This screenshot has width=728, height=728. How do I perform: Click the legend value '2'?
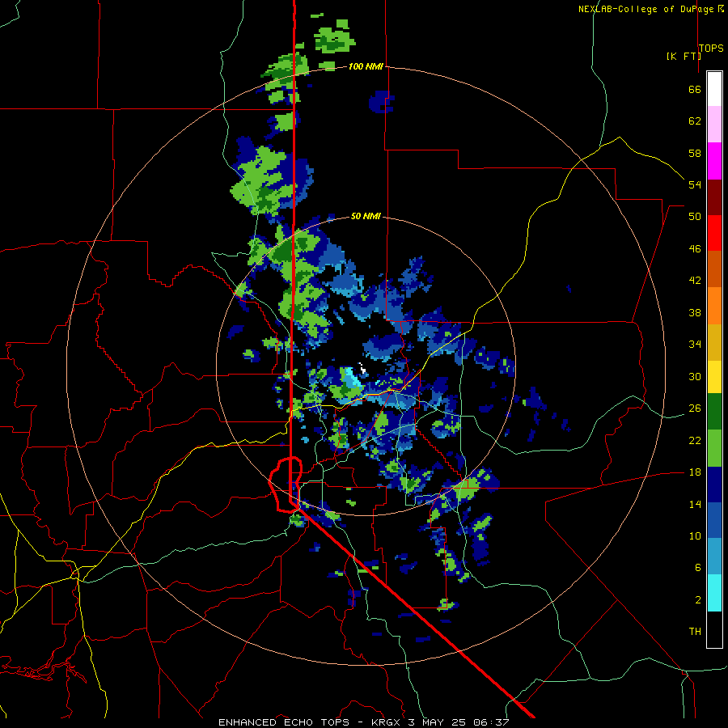pos(697,600)
